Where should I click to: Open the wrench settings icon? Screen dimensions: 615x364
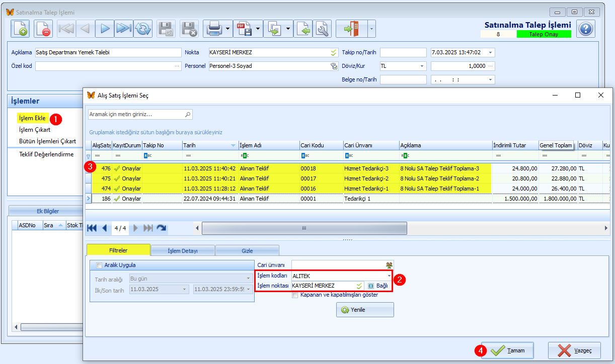[x=322, y=29]
